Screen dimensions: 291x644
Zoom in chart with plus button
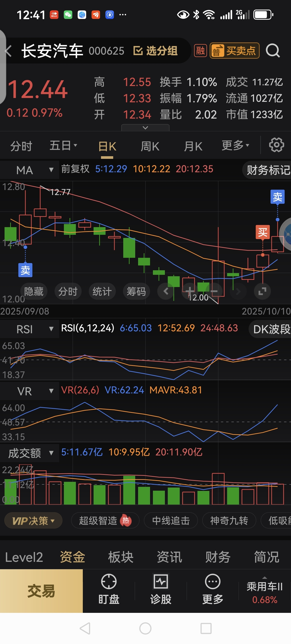tap(190, 291)
